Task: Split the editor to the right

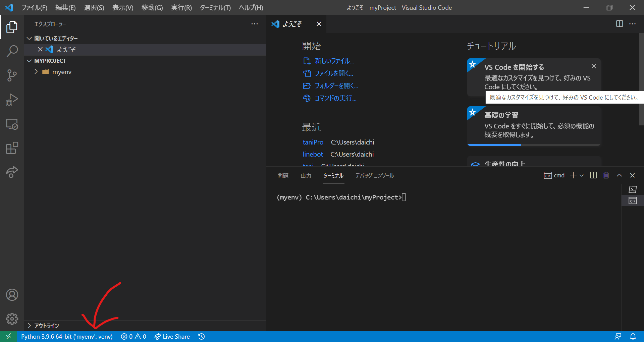Action: coord(620,24)
